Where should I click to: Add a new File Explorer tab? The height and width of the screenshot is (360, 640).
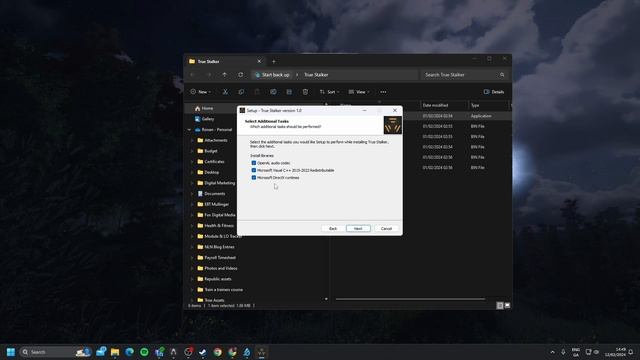[x=273, y=62]
